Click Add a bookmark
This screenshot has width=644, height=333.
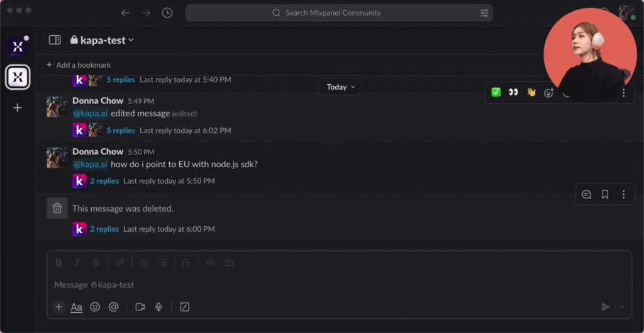pos(79,65)
